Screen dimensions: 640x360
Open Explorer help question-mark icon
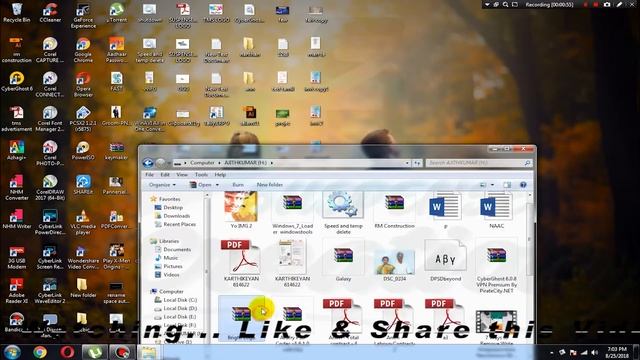(523, 185)
